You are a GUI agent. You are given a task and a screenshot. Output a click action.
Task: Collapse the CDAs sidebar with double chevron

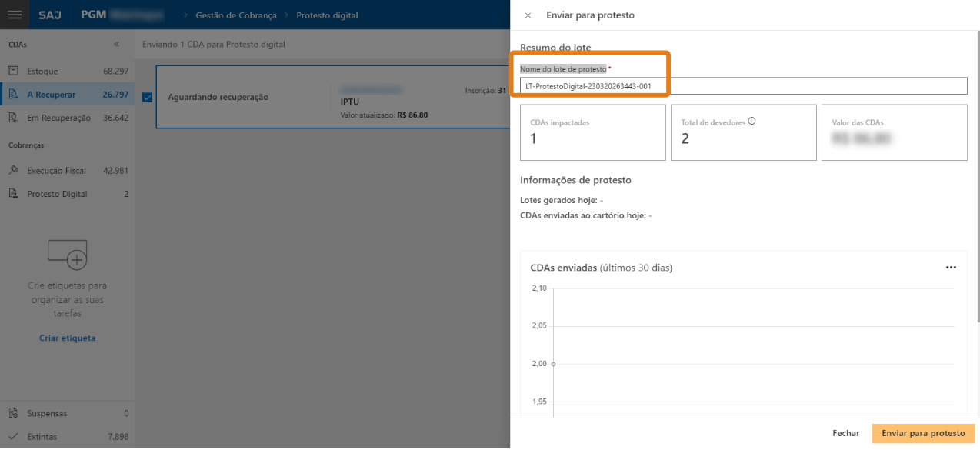coord(116,45)
